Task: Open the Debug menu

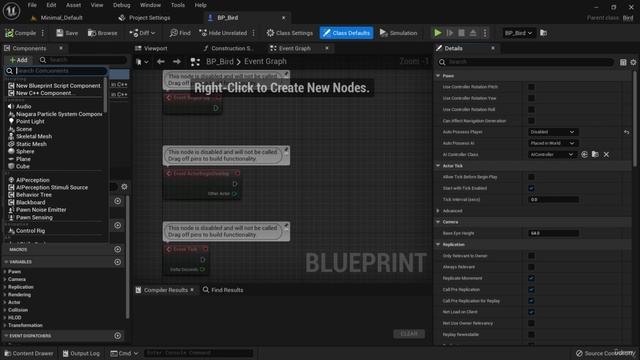Action: 121,5
